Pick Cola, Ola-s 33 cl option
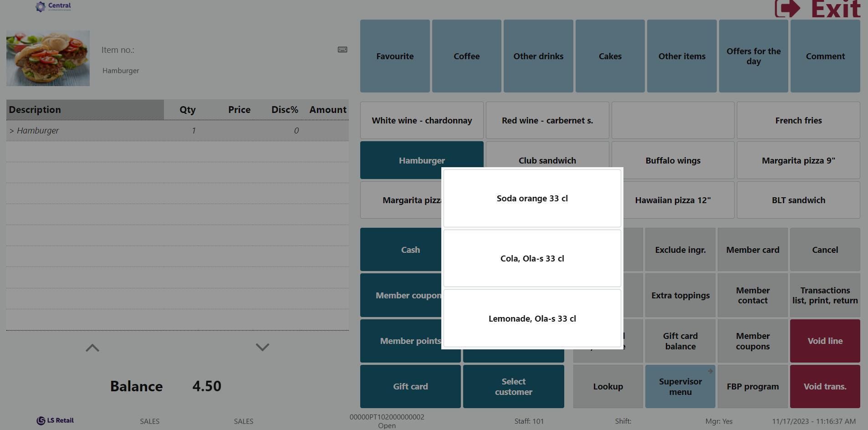This screenshot has width=868, height=430. pos(532,258)
